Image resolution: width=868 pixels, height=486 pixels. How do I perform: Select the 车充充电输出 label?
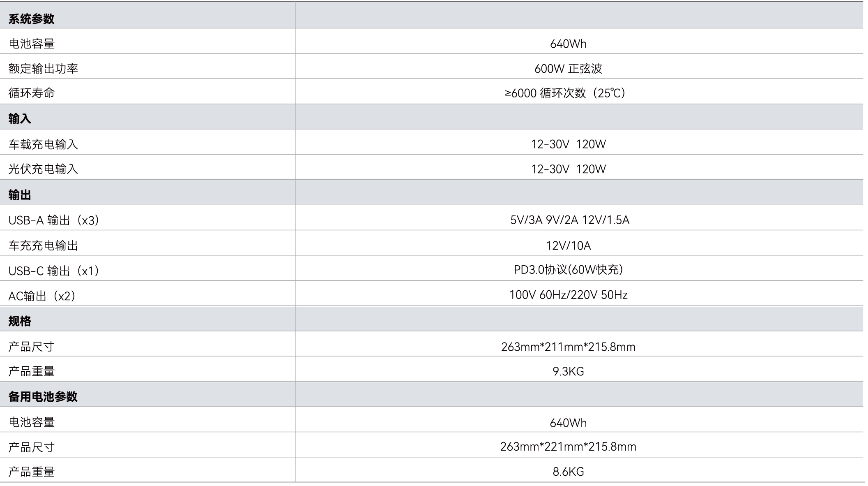point(43,246)
